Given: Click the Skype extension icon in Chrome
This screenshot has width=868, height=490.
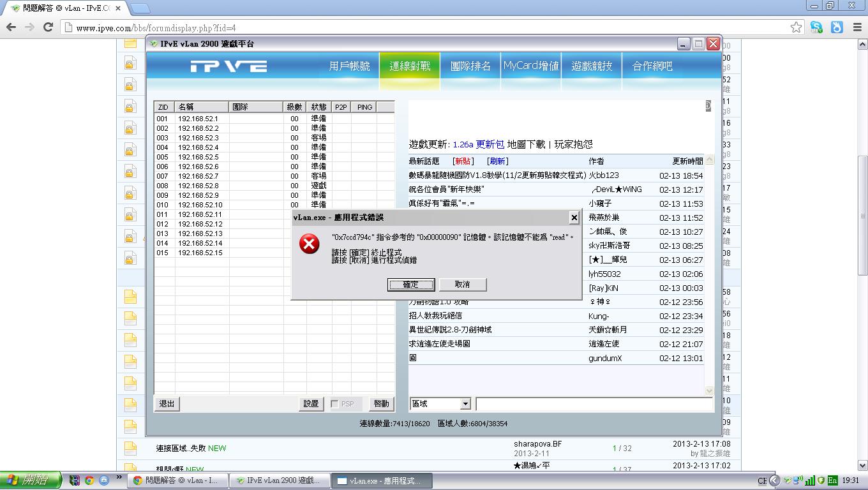Looking at the screenshot, I should point(816,27).
